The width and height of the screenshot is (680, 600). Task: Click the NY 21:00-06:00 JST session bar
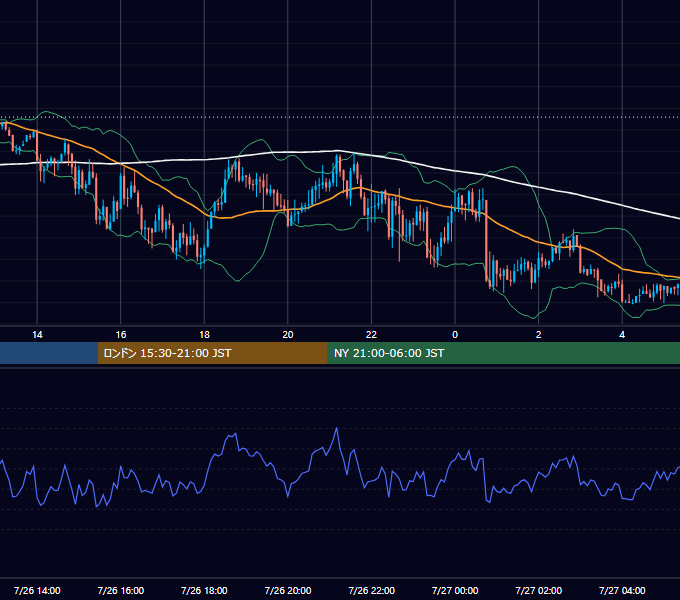tap(503, 353)
